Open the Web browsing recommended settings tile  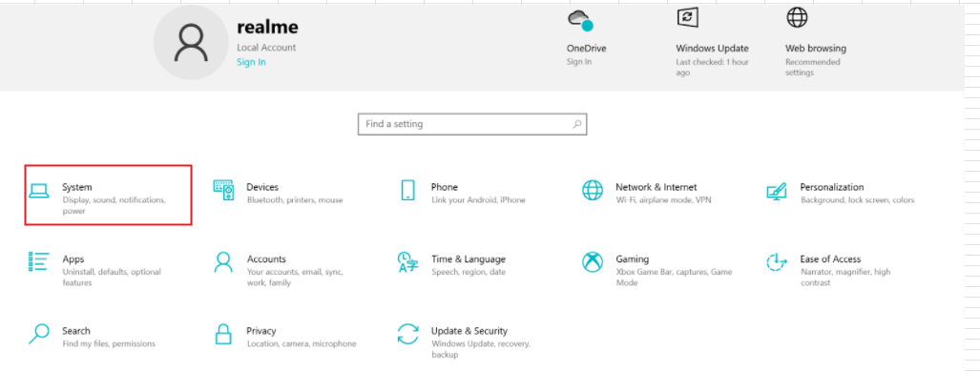click(816, 42)
